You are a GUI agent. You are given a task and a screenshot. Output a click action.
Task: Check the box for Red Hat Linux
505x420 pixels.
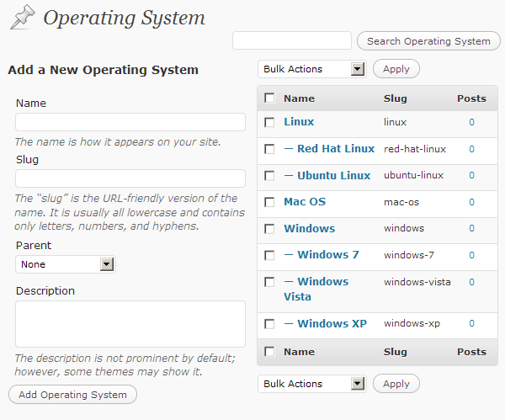click(269, 149)
